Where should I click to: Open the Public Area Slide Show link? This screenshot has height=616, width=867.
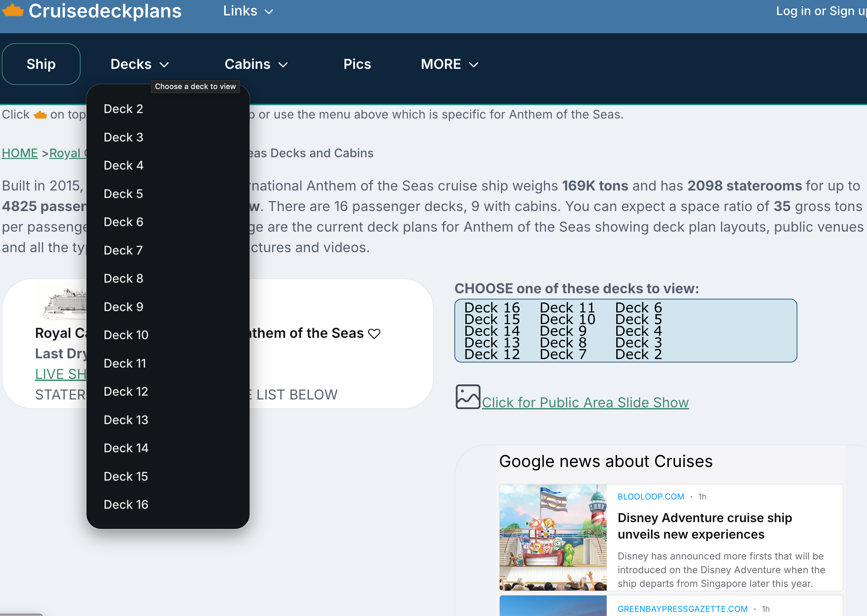[585, 403]
